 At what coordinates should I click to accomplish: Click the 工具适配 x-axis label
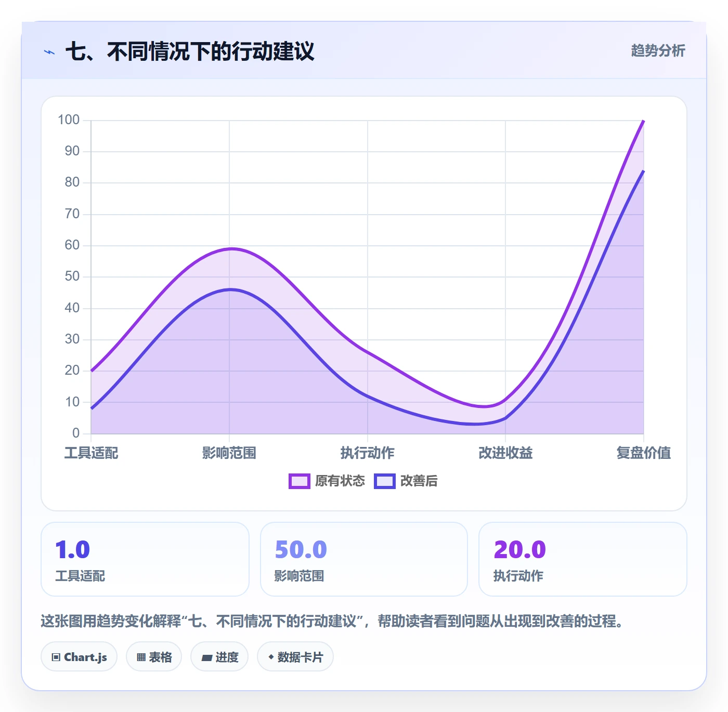click(x=92, y=453)
